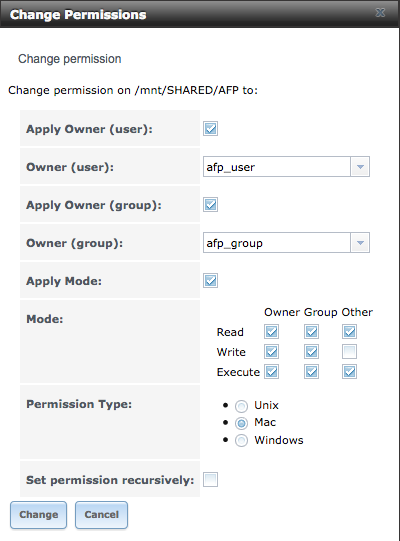Toggle Other Execute permission checkbox
The height and width of the screenshot is (541, 400).
pyautogui.click(x=349, y=372)
